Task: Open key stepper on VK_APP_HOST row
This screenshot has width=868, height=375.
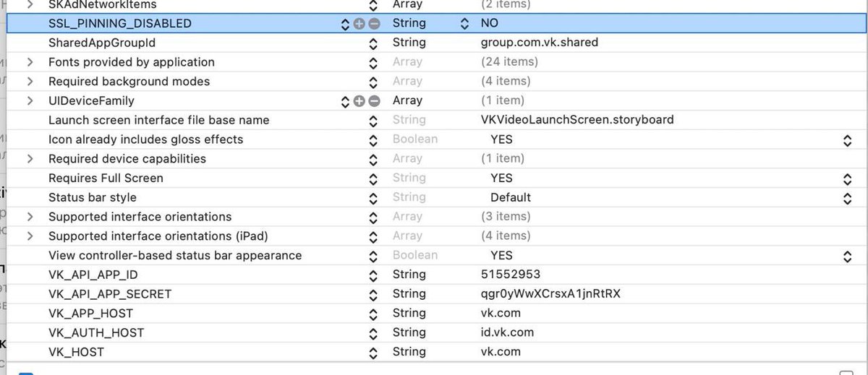Action: [x=373, y=314]
